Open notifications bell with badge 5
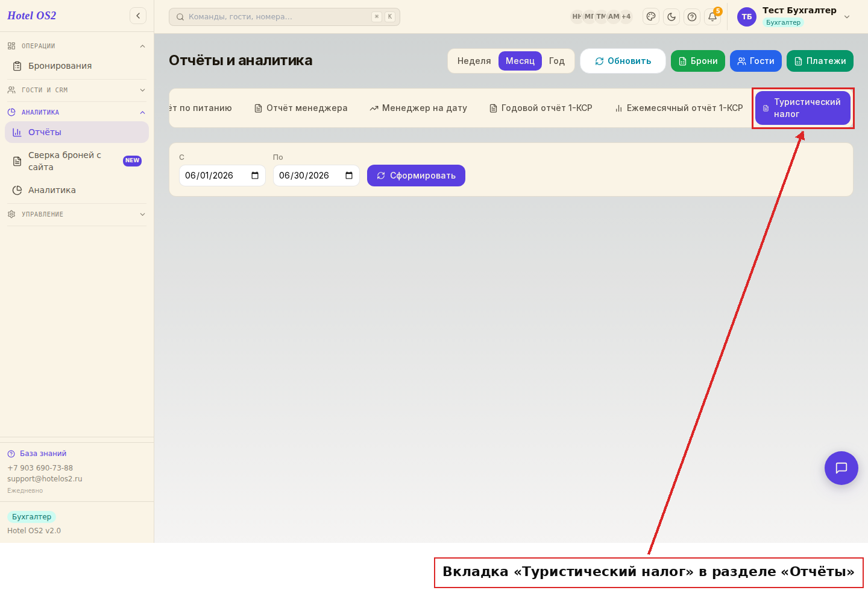This screenshot has width=868, height=602. coord(712,16)
